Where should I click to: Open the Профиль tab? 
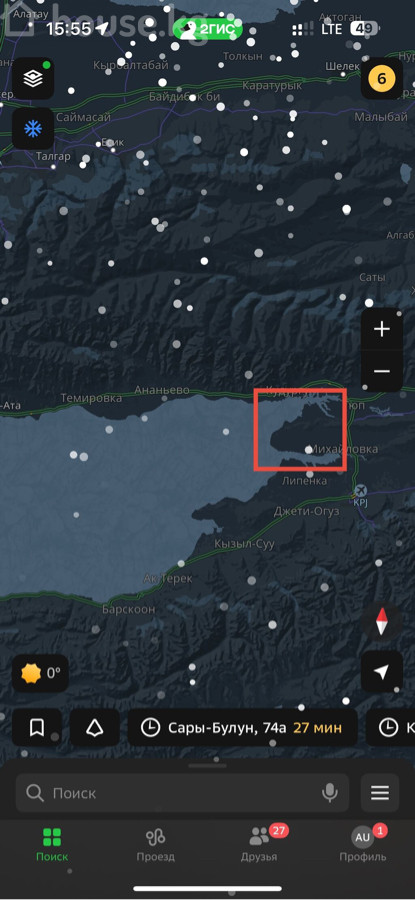coord(363,845)
